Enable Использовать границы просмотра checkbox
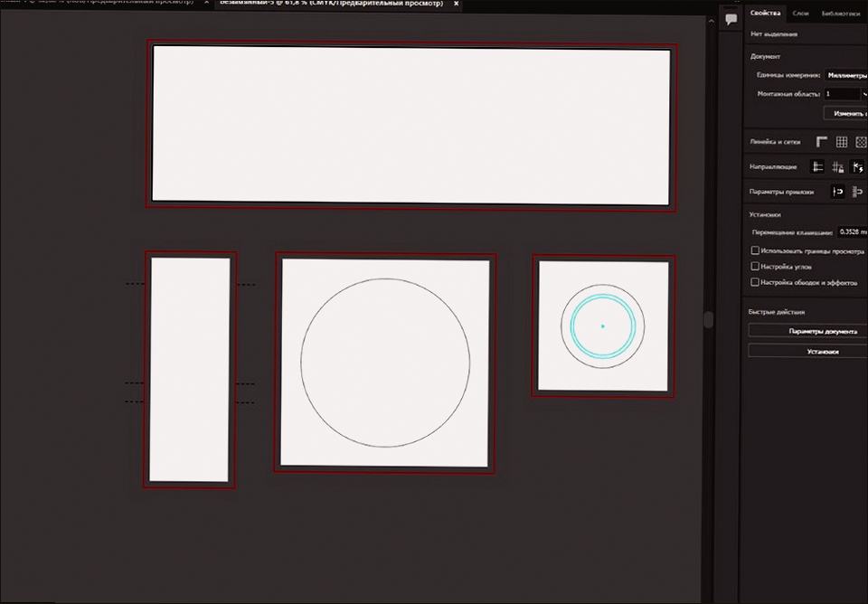 point(754,250)
